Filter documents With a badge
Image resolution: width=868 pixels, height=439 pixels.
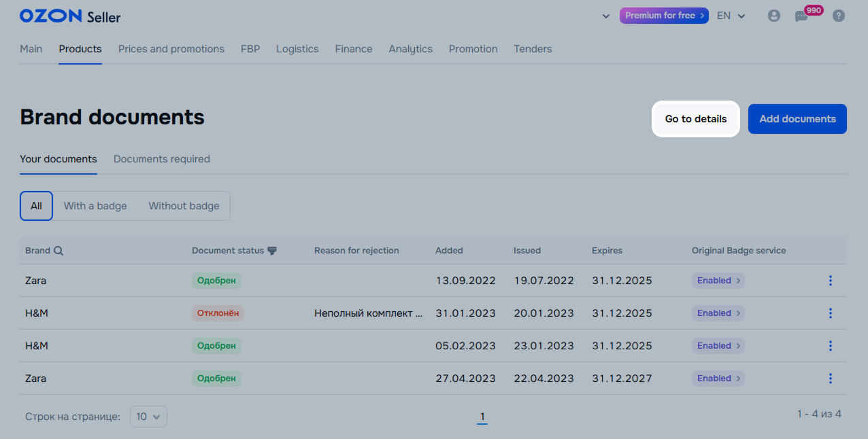coord(95,206)
